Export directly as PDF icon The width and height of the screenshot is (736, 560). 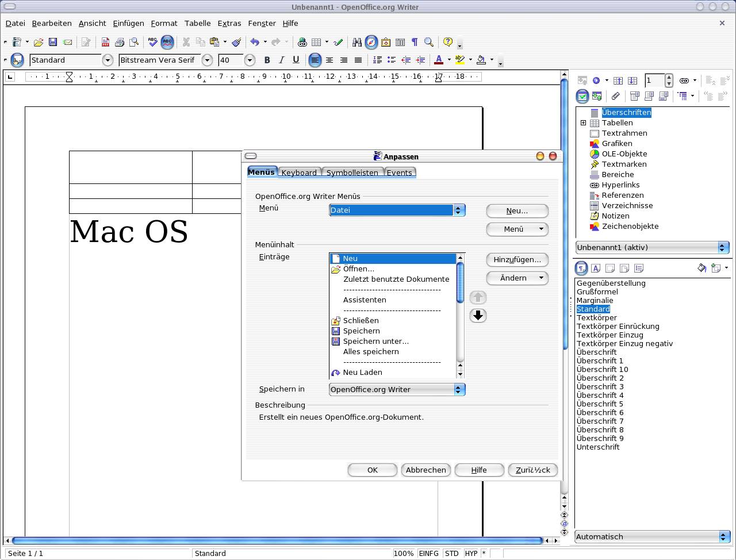(105, 42)
